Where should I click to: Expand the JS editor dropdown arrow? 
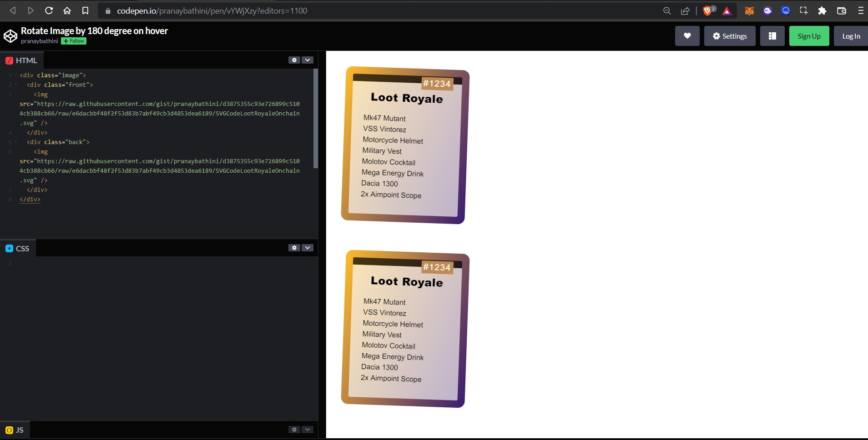(x=308, y=430)
